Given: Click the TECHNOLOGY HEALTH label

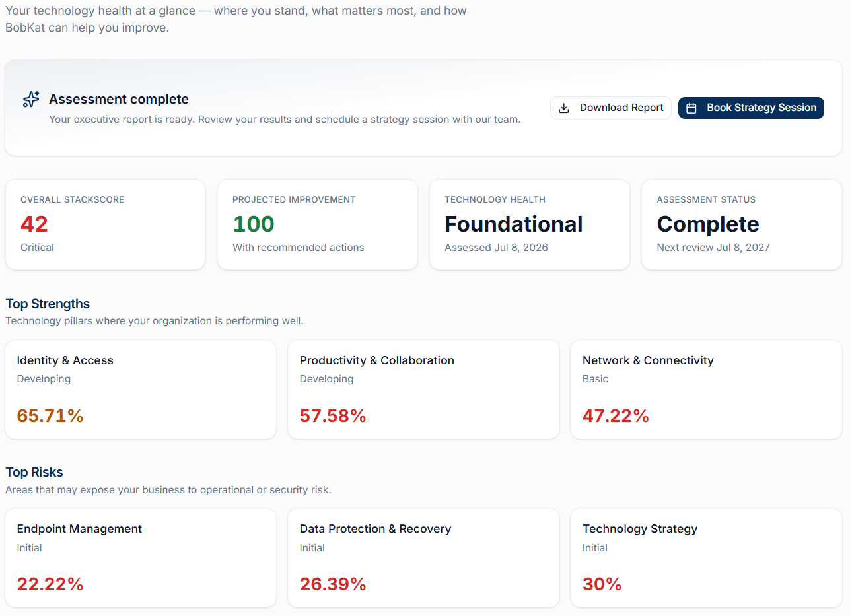Looking at the screenshot, I should pos(495,199).
